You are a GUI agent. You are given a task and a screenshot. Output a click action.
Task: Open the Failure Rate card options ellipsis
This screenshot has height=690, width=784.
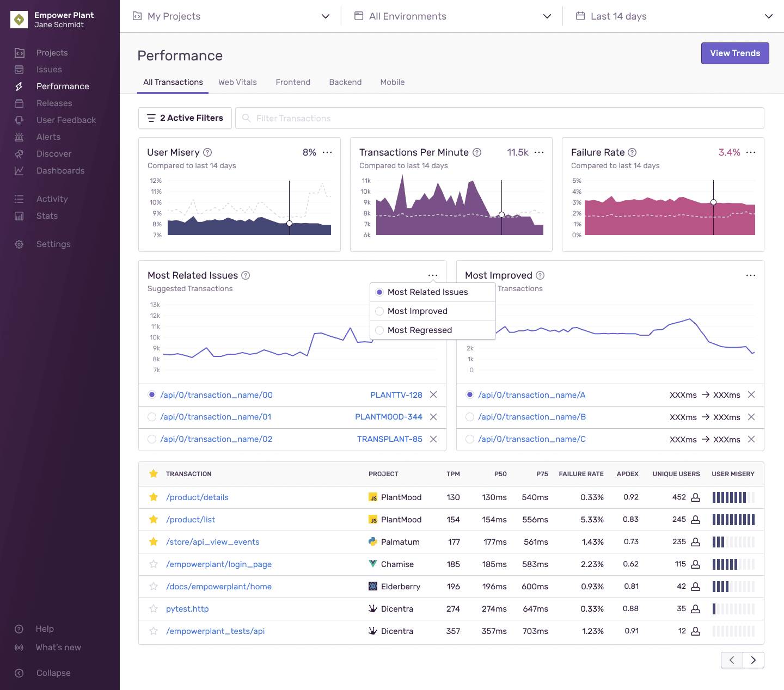pos(751,152)
